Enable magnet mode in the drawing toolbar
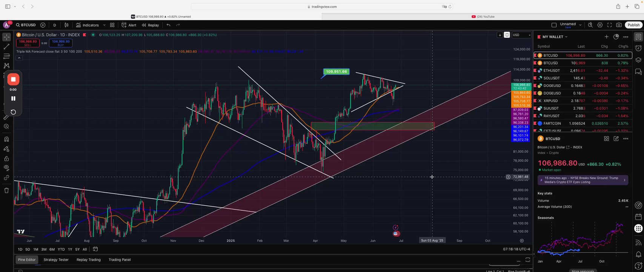Image resolution: width=644 pixels, height=272 pixels. click(x=6, y=139)
